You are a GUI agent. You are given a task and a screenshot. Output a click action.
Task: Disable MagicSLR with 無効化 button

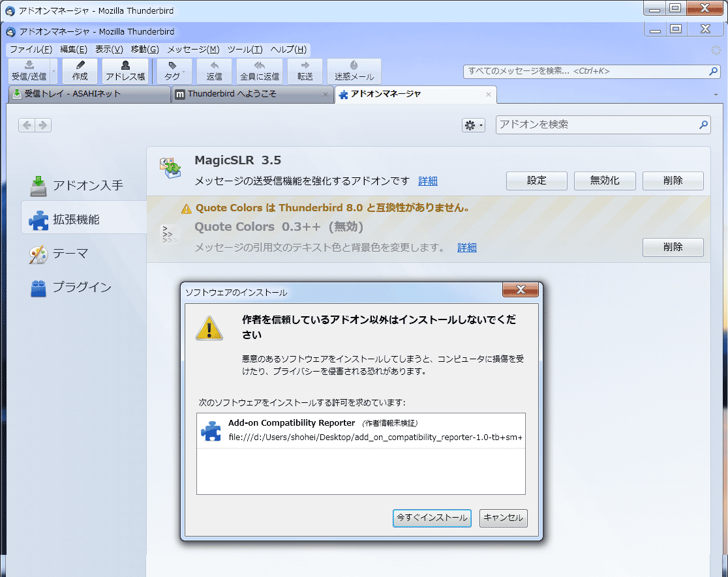coord(605,181)
